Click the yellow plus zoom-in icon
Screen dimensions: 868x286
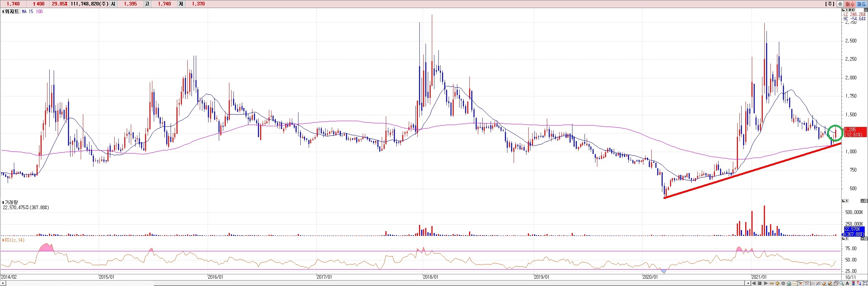click(x=777, y=283)
